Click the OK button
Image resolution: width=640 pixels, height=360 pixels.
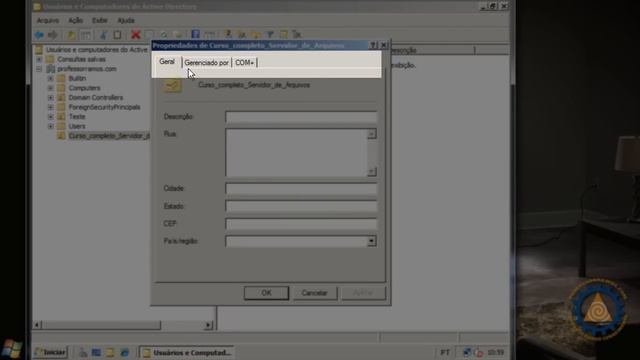[266, 293]
